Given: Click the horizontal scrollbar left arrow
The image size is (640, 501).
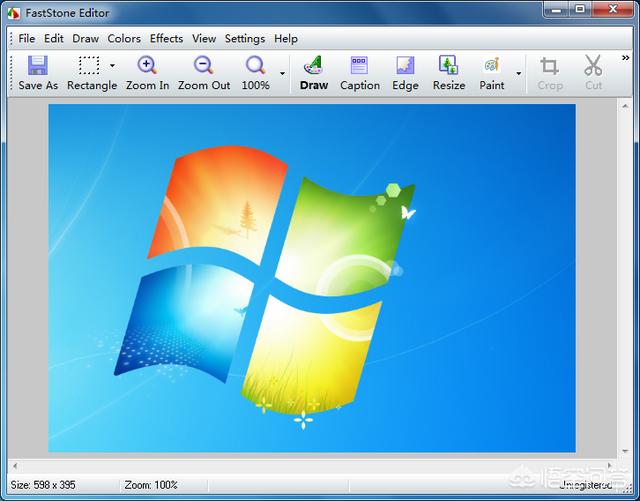Looking at the screenshot, I should (15, 465).
